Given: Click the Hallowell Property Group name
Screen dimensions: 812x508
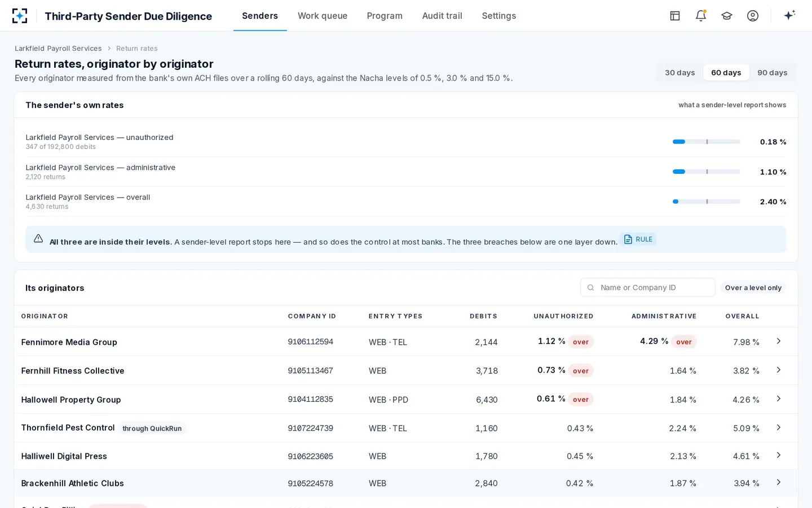Looking at the screenshot, I should point(71,400).
